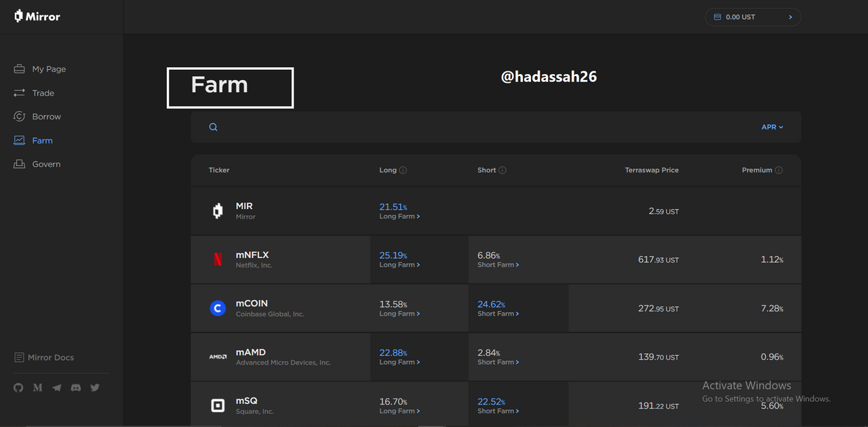Click the 0.96% premium value
This screenshot has width=868, height=427.
(x=772, y=356)
